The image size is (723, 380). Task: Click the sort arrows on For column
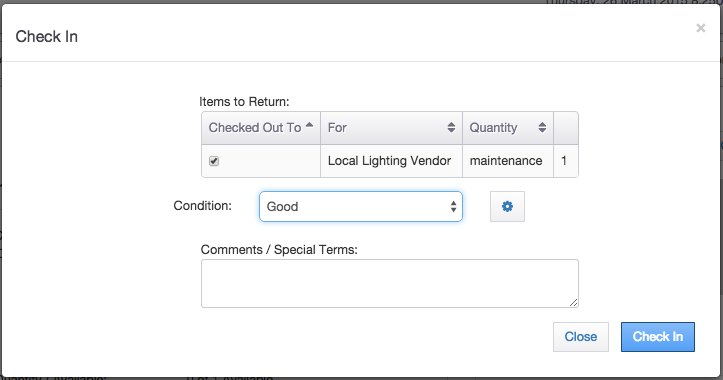coord(451,127)
